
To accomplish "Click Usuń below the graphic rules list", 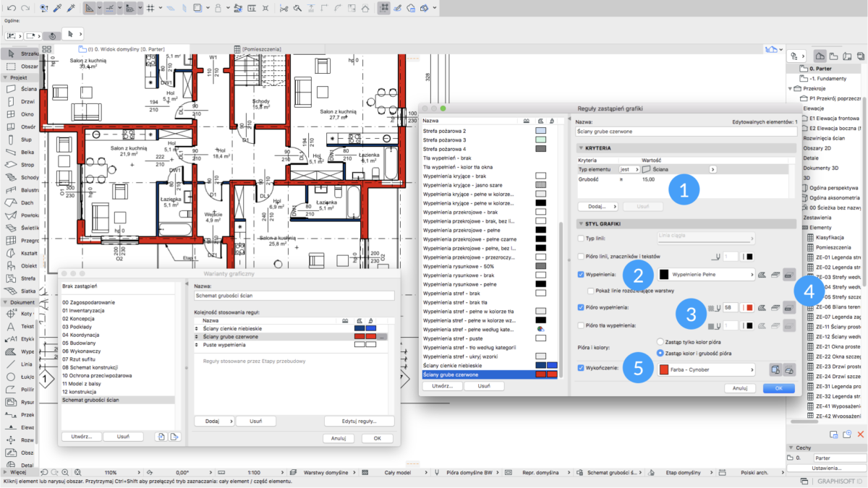I will [484, 386].
